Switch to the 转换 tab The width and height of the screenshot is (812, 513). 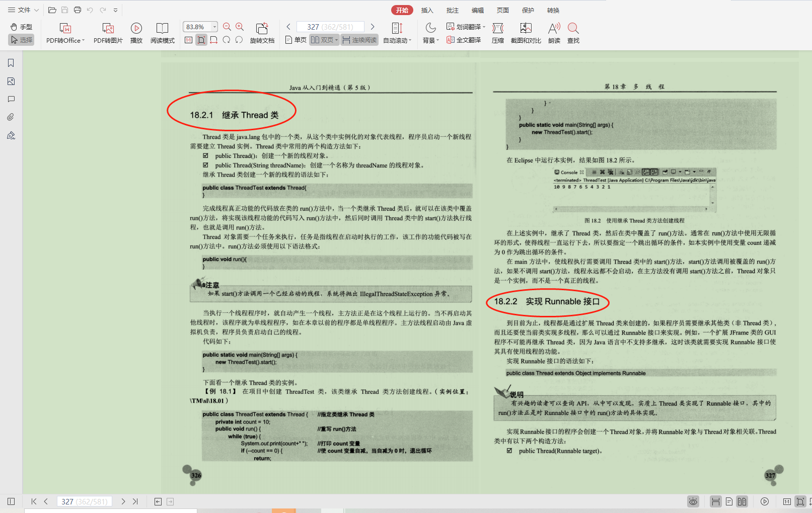(x=553, y=10)
